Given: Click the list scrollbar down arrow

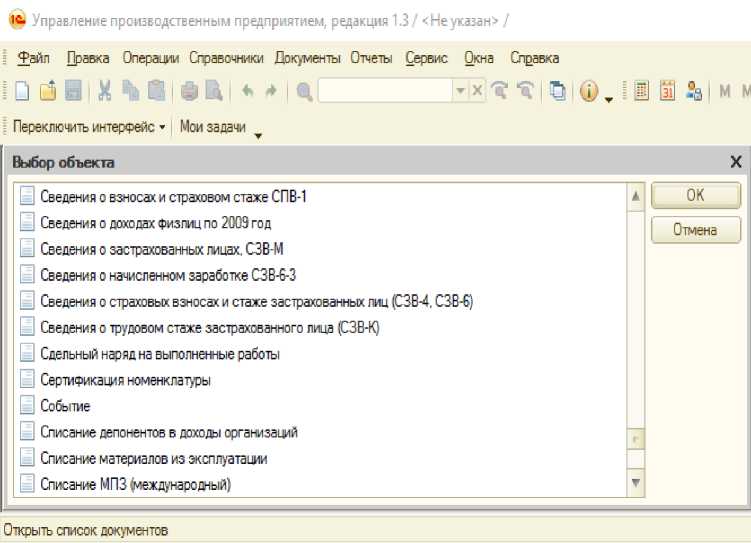Looking at the screenshot, I should [635, 484].
